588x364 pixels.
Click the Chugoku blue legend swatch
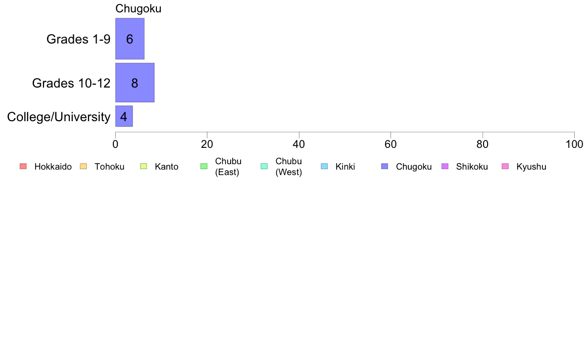tap(385, 167)
